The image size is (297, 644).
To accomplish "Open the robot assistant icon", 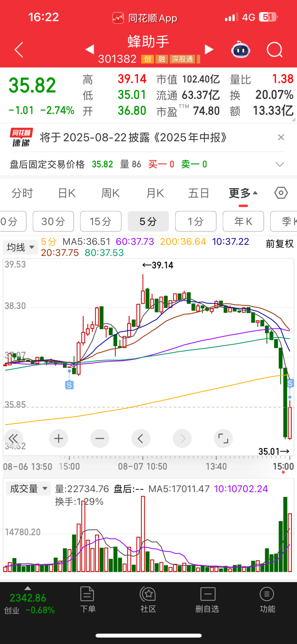I will coord(241,50).
